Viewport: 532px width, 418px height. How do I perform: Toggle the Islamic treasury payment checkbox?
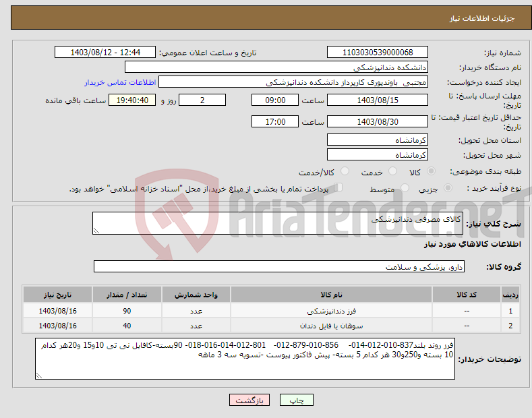coord(338,187)
